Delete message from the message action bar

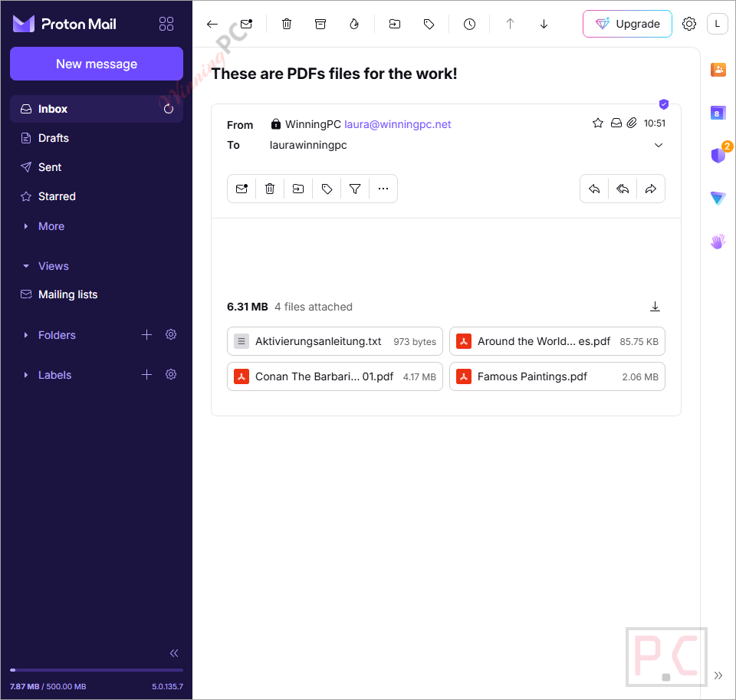(x=270, y=189)
